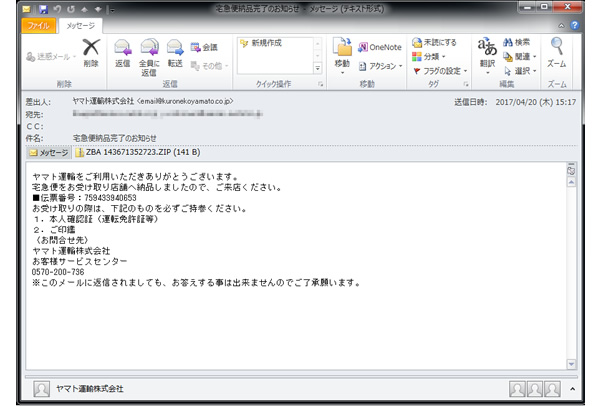Close the message window
The width and height of the screenshot is (600, 406).
(x=568, y=7)
